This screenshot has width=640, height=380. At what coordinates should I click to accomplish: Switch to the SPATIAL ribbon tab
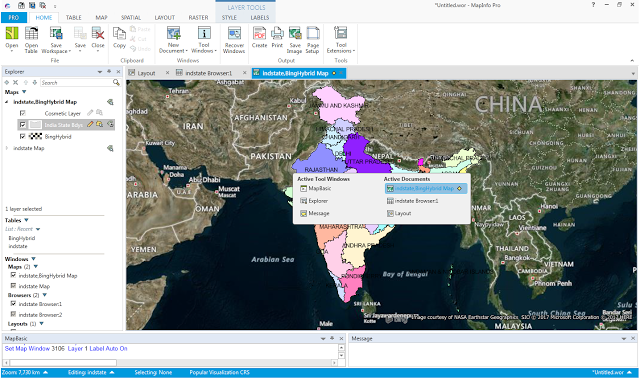click(x=131, y=18)
